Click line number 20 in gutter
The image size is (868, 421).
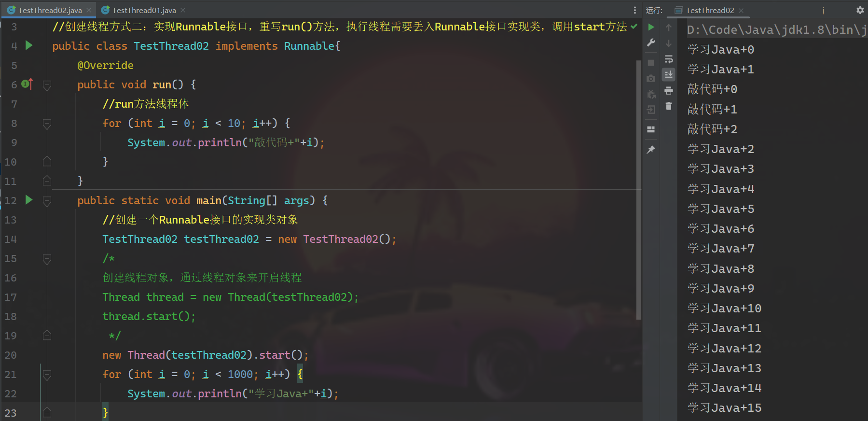point(11,355)
